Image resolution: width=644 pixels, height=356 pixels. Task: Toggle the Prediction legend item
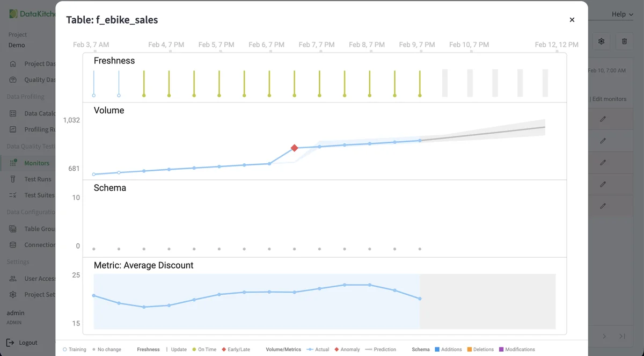coord(380,349)
